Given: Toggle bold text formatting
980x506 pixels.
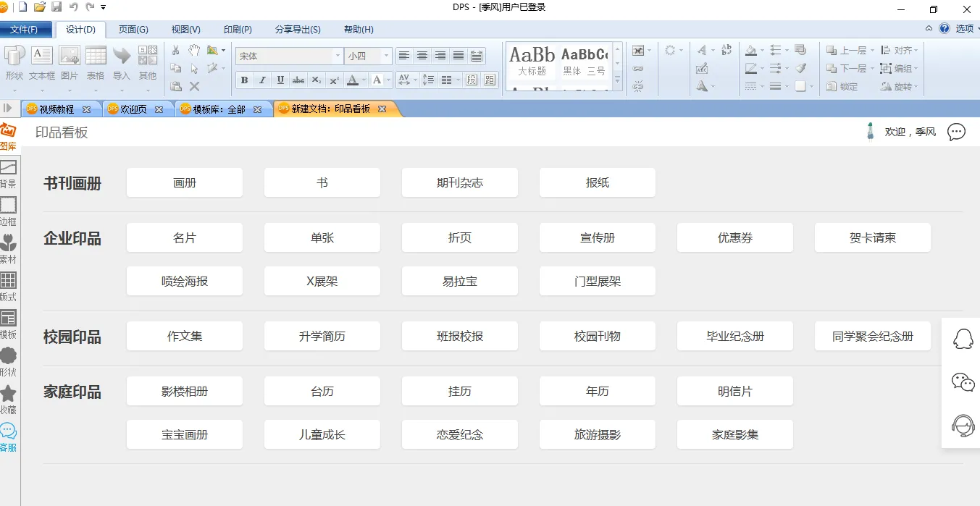Looking at the screenshot, I should click(x=244, y=80).
